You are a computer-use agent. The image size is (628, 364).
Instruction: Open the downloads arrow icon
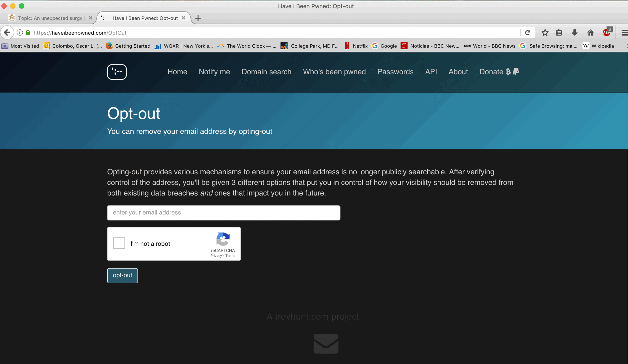pyautogui.click(x=575, y=33)
